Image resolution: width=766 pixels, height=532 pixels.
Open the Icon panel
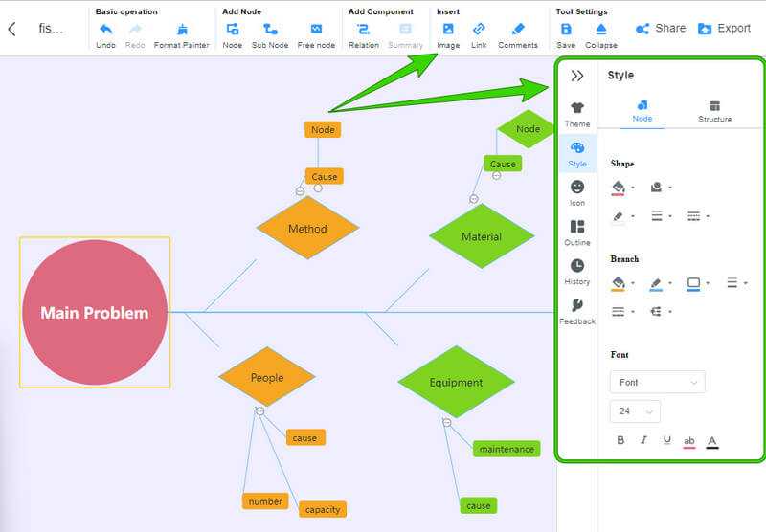[x=577, y=192]
